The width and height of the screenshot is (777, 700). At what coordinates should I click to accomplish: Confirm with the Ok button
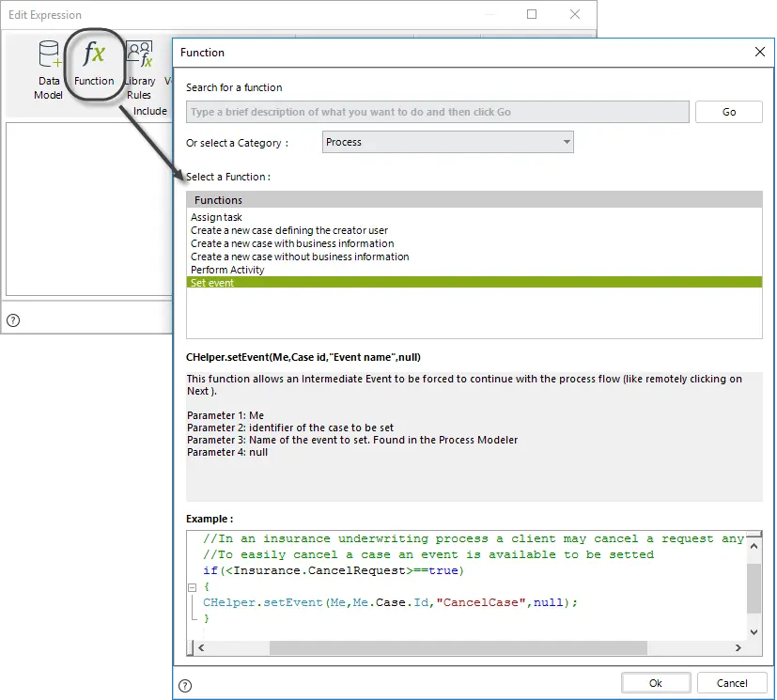pos(656,683)
